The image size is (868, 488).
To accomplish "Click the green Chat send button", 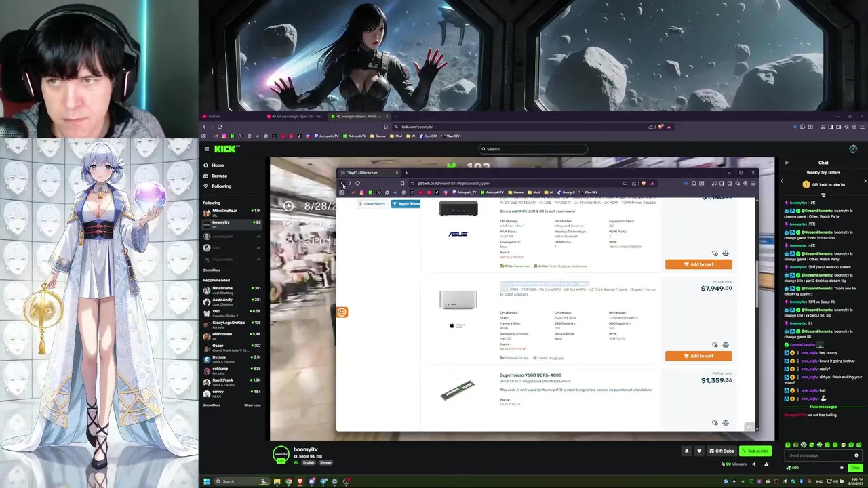I will point(855,468).
